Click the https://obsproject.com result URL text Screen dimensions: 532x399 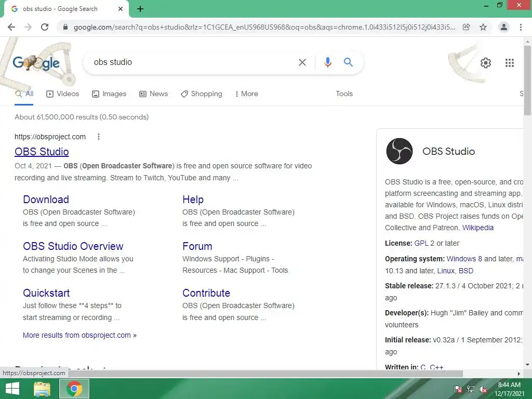point(50,137)
